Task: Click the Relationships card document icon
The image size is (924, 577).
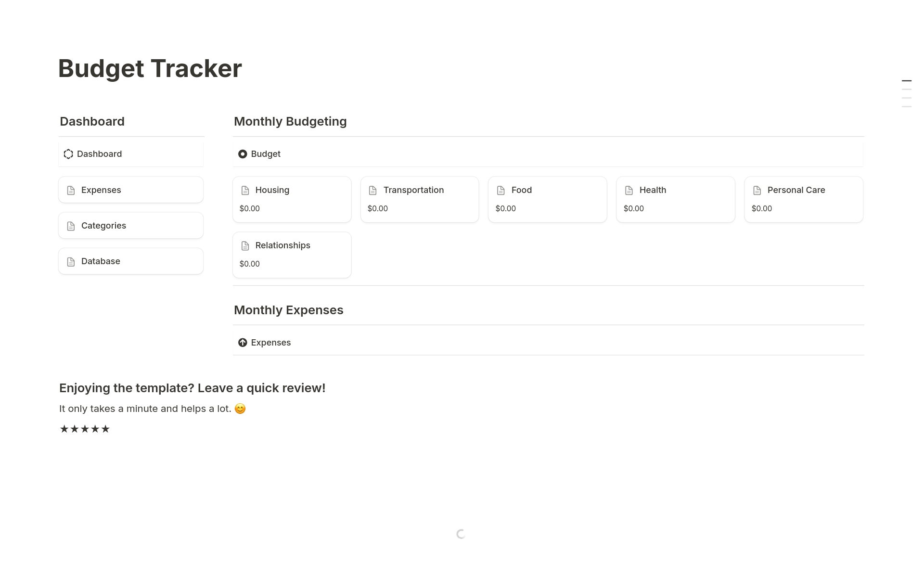Action: pyautogui.click(x=245, y=245)
